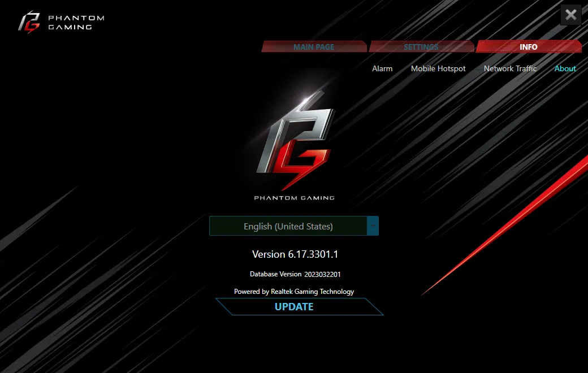Click the UPDATE button
Image resolution: width=588 pixels, height=373 pixels.
pyautogui.click(x=299, y=307)
